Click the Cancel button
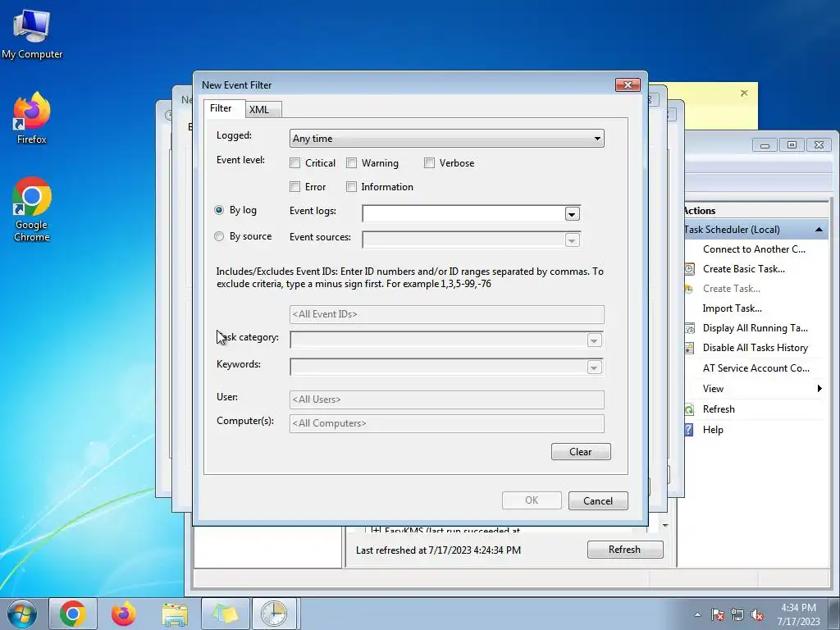 point(598,501)
